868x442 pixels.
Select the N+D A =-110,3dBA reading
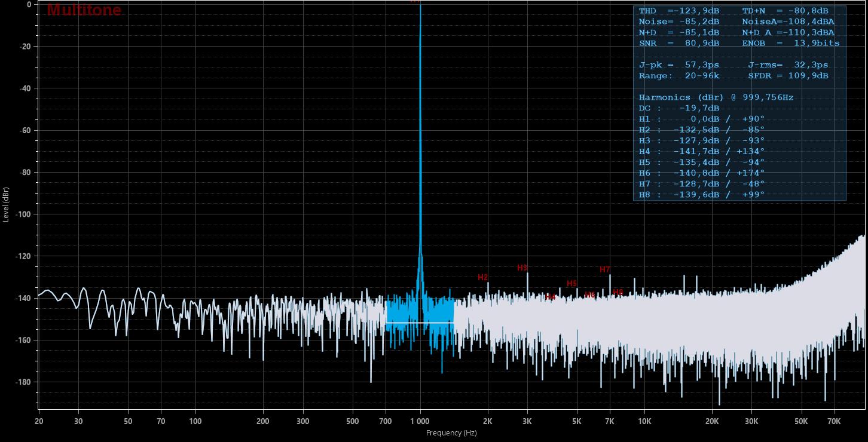788,33
